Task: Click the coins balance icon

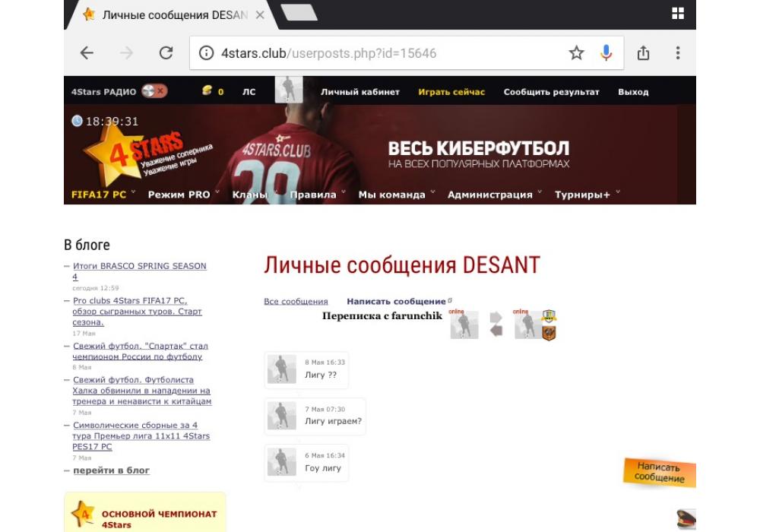Action: [x=207, y=90]
